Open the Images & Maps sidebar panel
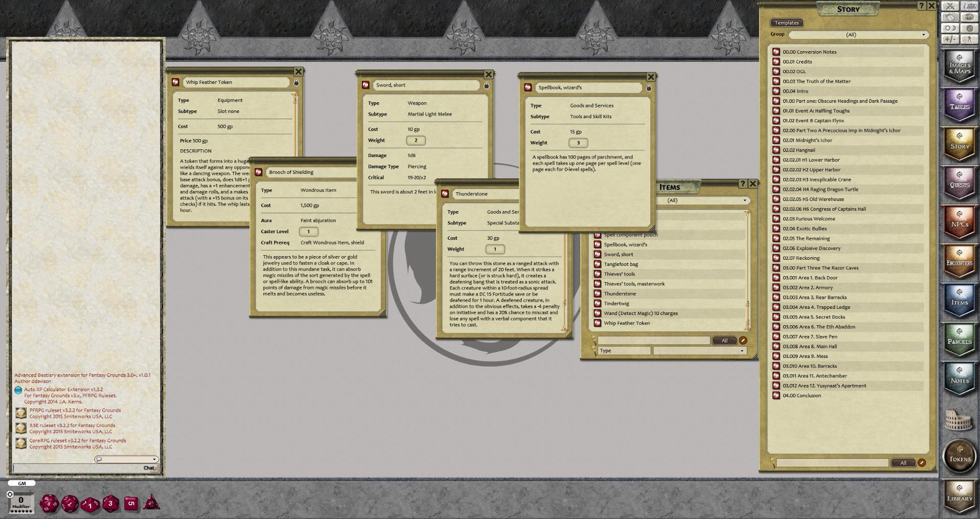This screenshot has width=980, height=519. tap(959, 65)
